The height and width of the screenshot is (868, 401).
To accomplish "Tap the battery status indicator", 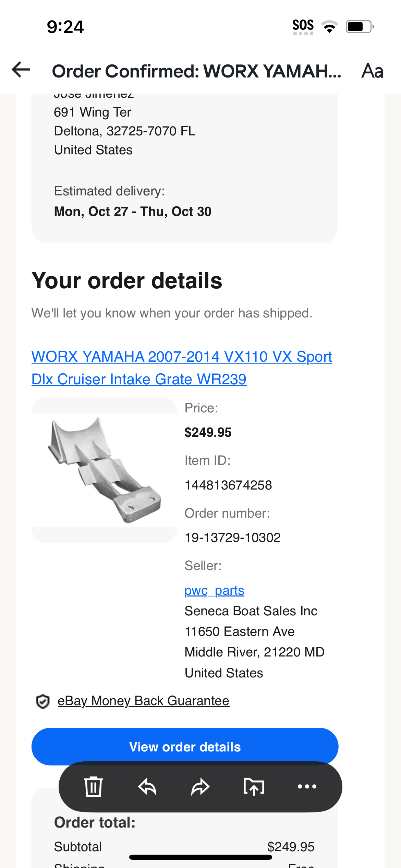I will click(360, 27).
